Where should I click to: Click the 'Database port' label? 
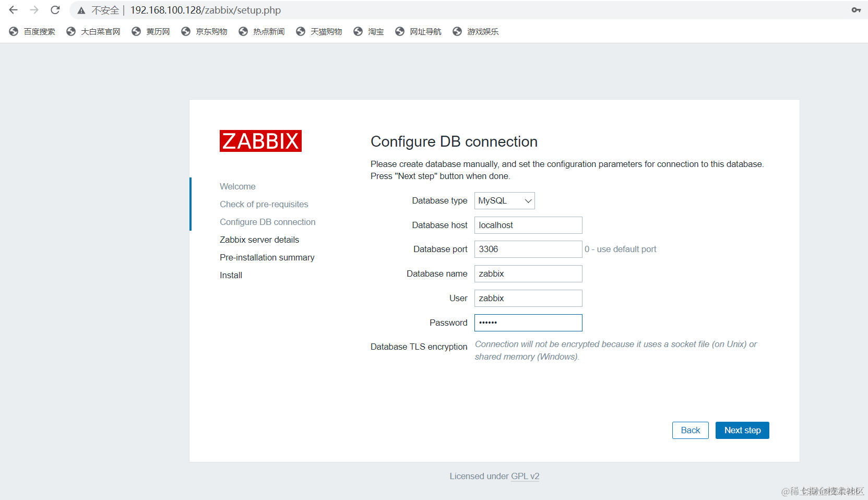pos(441,249)
